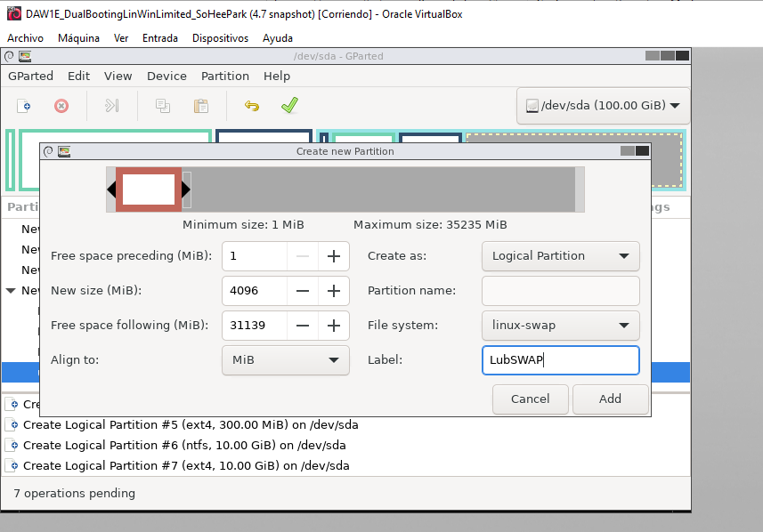
Task: Increase Free space preceding with plus
Action: coord(334,256)
